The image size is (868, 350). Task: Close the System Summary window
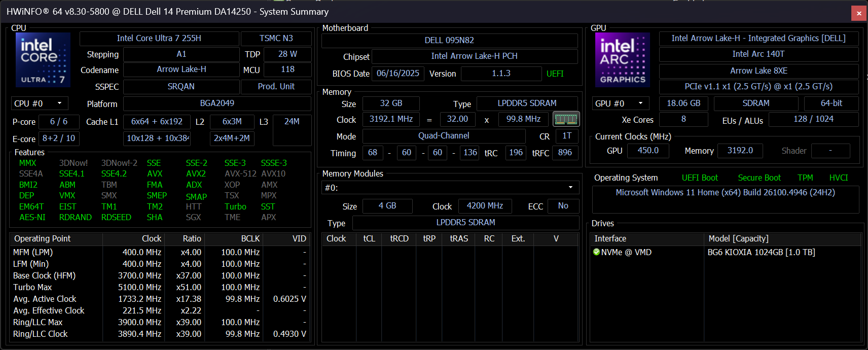pos(859,13)
